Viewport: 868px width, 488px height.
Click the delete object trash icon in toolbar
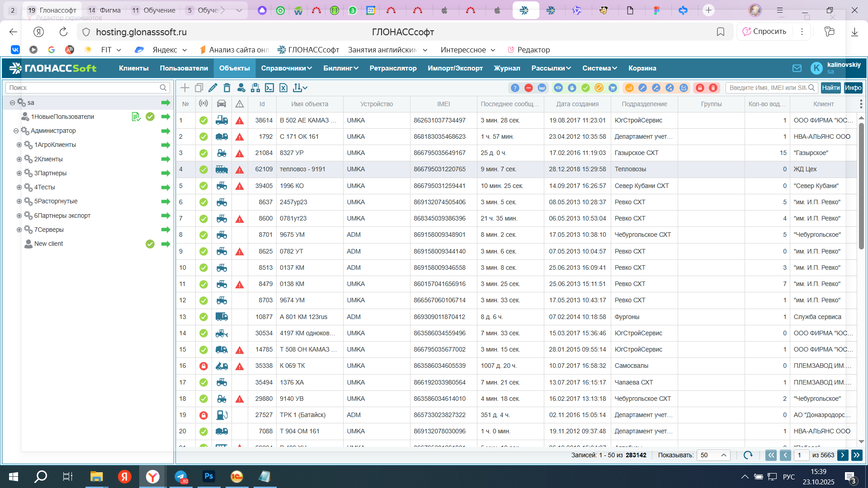[227, 88]
